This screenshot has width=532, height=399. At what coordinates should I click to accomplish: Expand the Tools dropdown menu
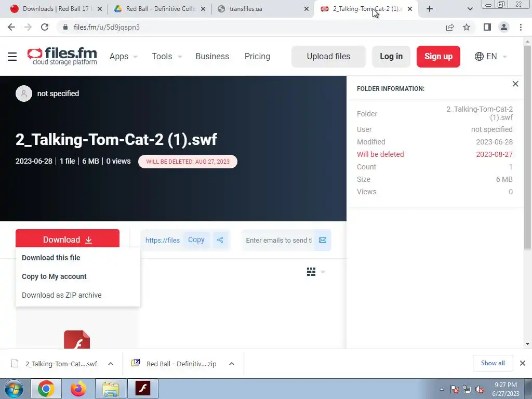pyautogui.click(x=167, y=56)
